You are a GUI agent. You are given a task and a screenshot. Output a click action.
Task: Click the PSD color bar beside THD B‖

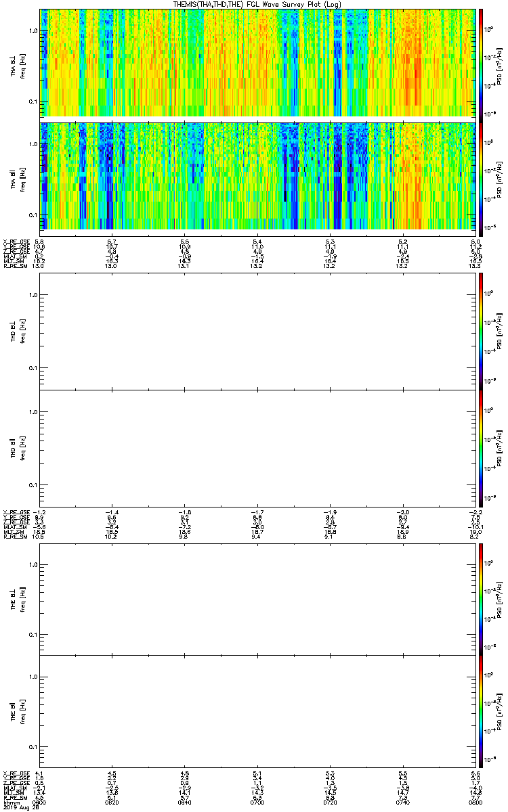(x=481, y=448)
